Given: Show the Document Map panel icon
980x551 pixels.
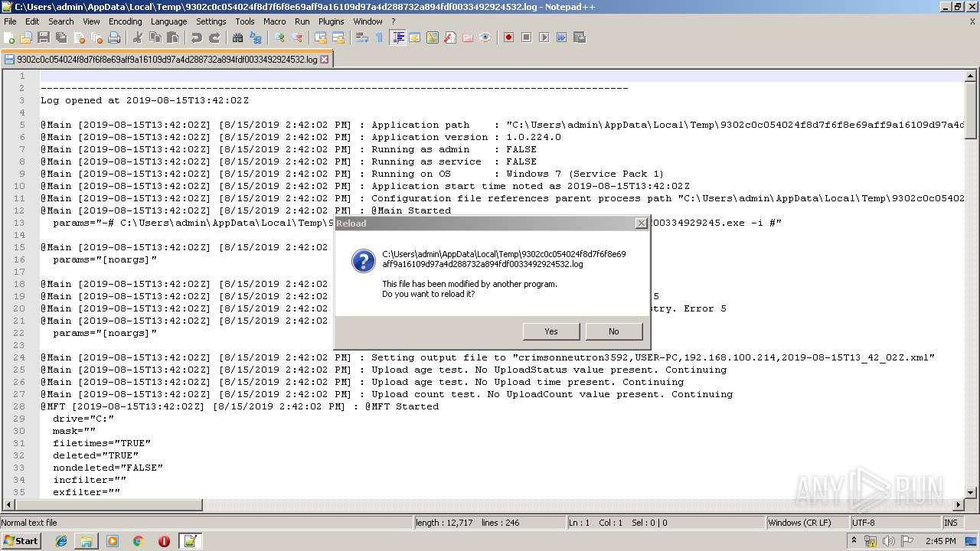Looking at the screenshot, I should (x=433, y=37).
